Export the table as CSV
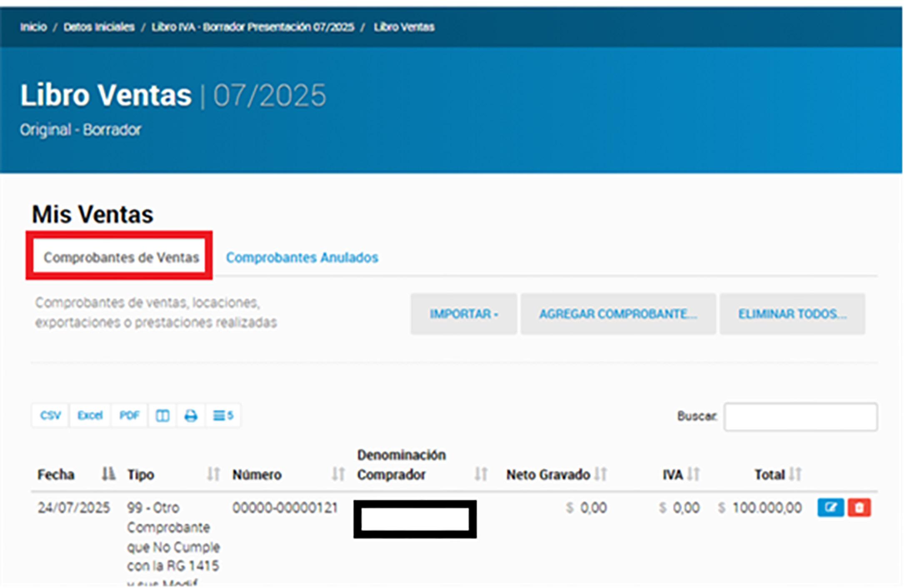The height and width of the screenshot is (588, 904). point(50,416)
